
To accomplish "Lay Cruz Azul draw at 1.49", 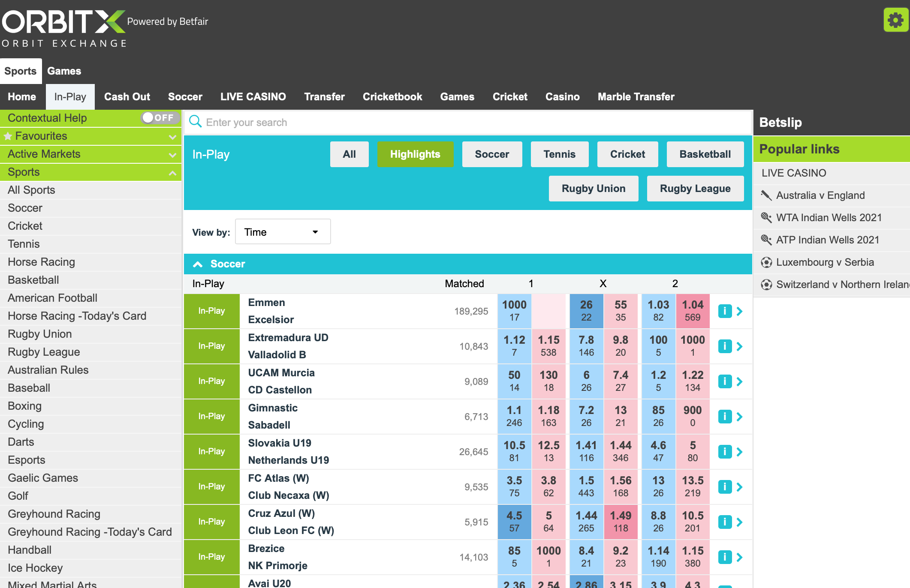I will point(621,522).
